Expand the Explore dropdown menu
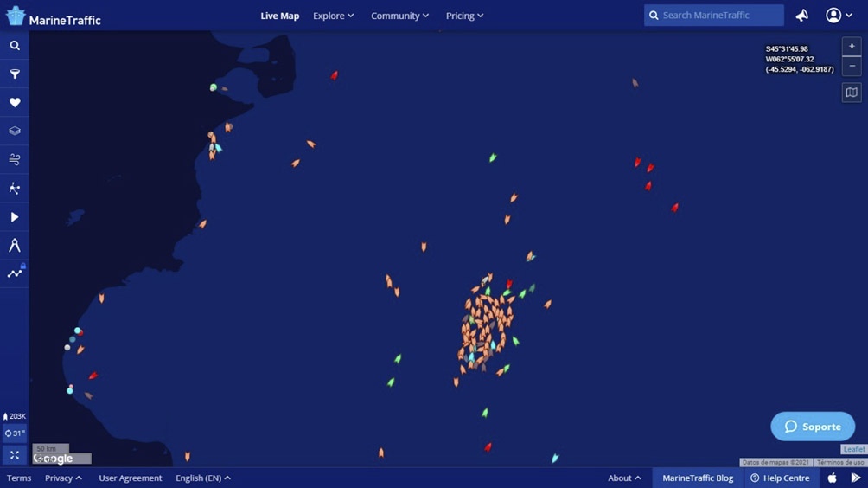 point(333,16)
